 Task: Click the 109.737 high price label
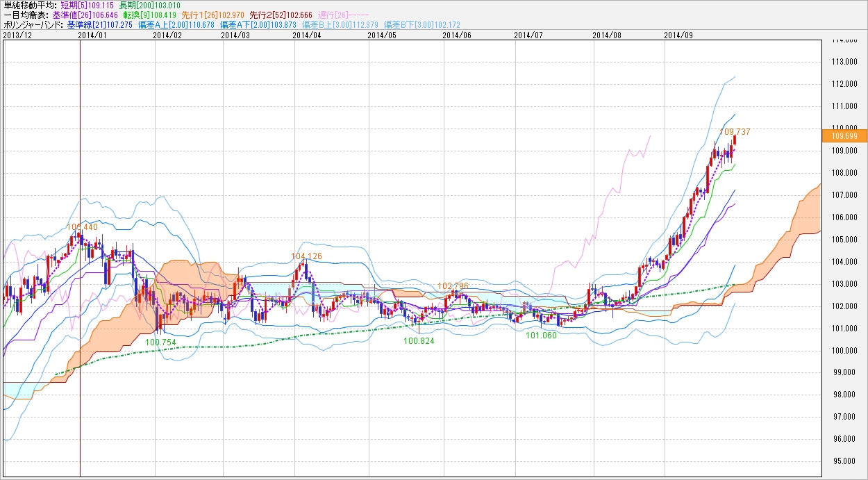click(734, 131)
